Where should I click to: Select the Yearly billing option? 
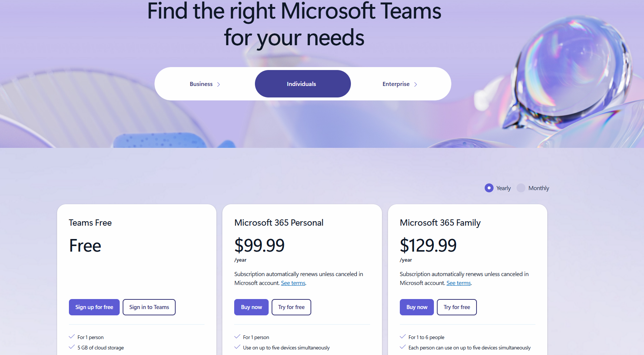tap(489, 188)
